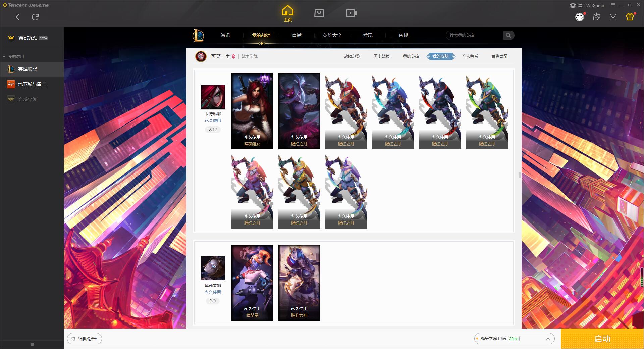Click the 战争学院 server label near name

point(250,56)
